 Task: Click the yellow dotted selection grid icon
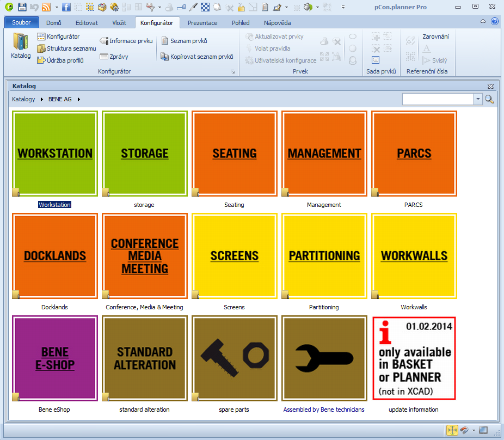click(x=90, y=7)
